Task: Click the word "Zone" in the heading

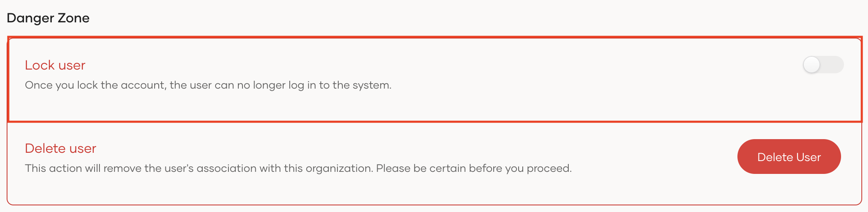Action: 74,18
